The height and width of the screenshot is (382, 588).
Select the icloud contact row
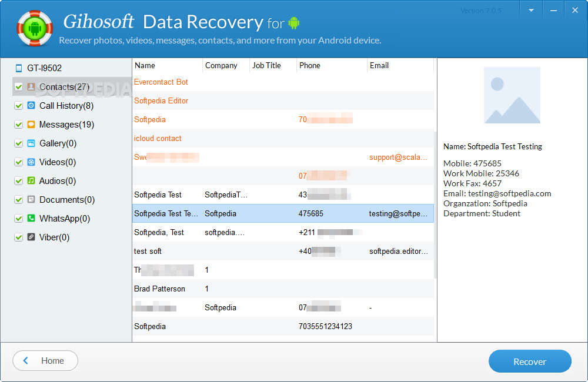(283, 138)
